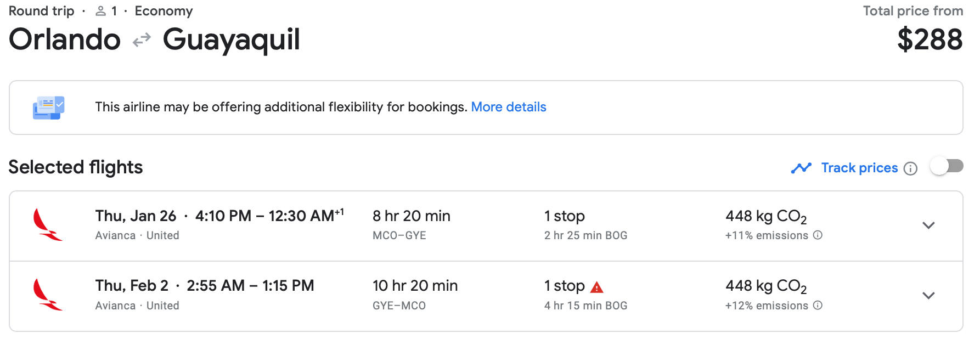The height and width of the screenshot is (350, 980).
Task: Click the Track prices info icon
Action: [910, 168]
